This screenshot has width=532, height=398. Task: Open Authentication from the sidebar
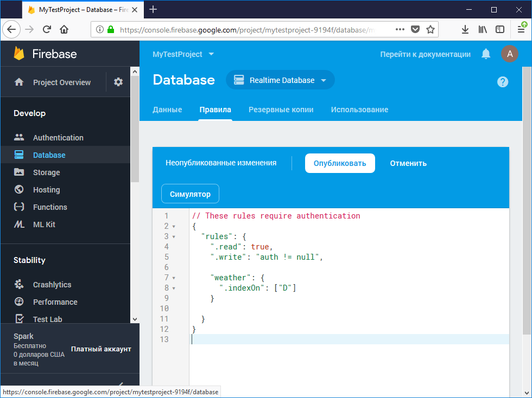click(x=58, y=138)
